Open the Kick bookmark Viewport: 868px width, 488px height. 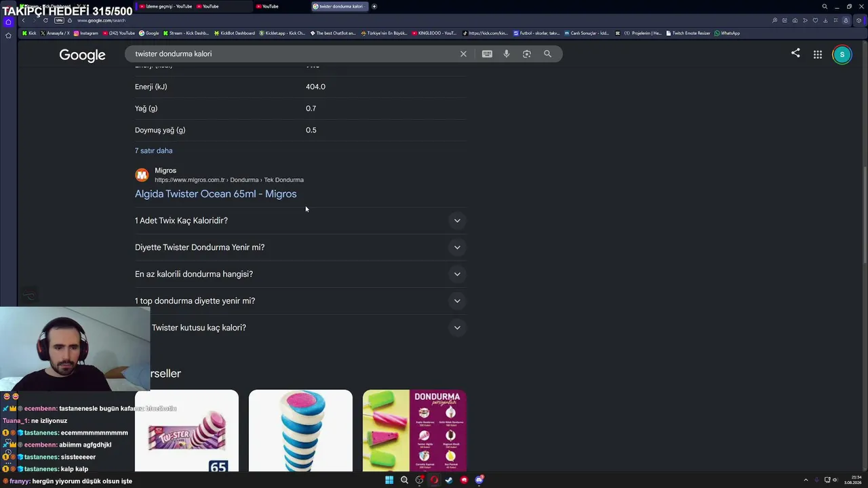click(29, 33)
